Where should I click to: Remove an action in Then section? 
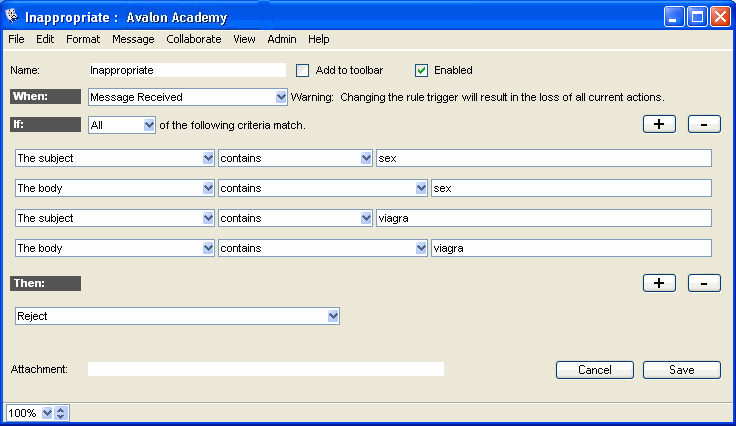pos(704,283)
